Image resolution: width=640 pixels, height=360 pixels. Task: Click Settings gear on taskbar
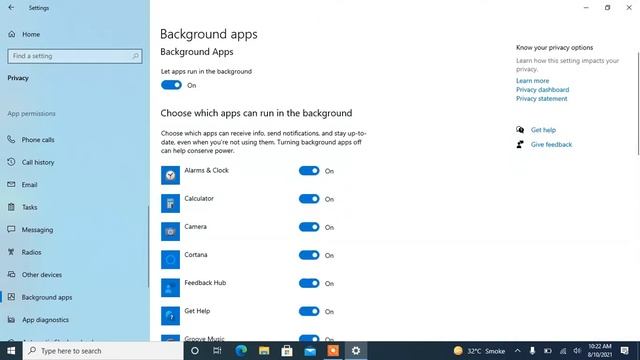tap(356, 351)
